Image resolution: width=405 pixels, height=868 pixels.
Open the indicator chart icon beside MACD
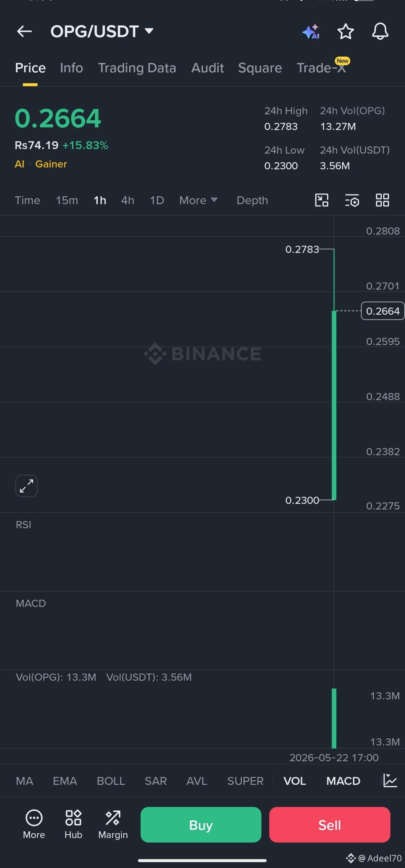pos(390,781)
